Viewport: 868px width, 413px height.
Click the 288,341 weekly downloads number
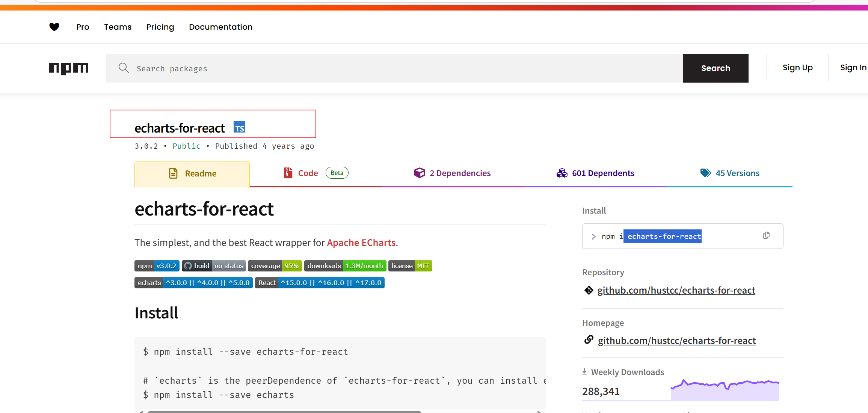[x=601, y=391]
